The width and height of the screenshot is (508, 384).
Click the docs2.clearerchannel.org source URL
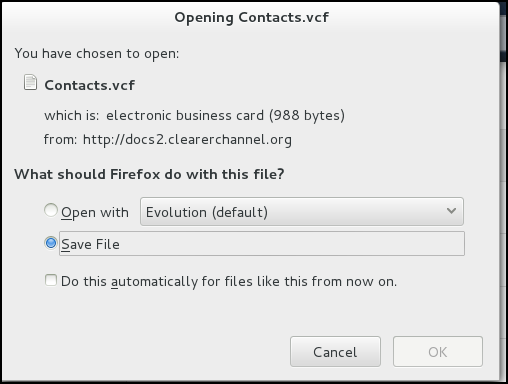pyautogui.click(x=187, y=140)
